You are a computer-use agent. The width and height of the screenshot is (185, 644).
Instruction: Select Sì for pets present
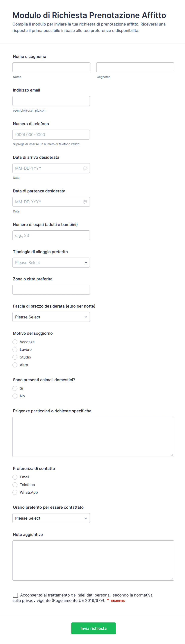(15, 388)
